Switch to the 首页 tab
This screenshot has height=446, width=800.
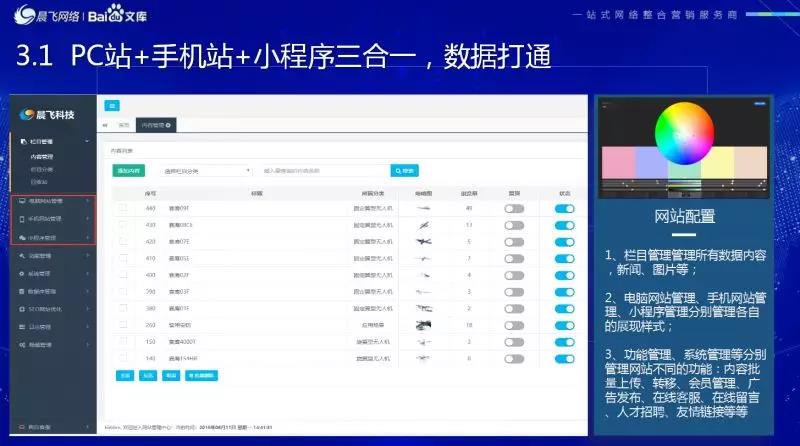tap(122, 125)
